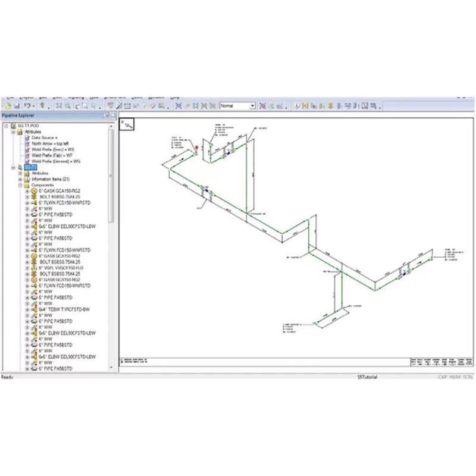The image size is (476, 476).
Task: Click the Information Items info icon
Action: click(x=27, y=179)
